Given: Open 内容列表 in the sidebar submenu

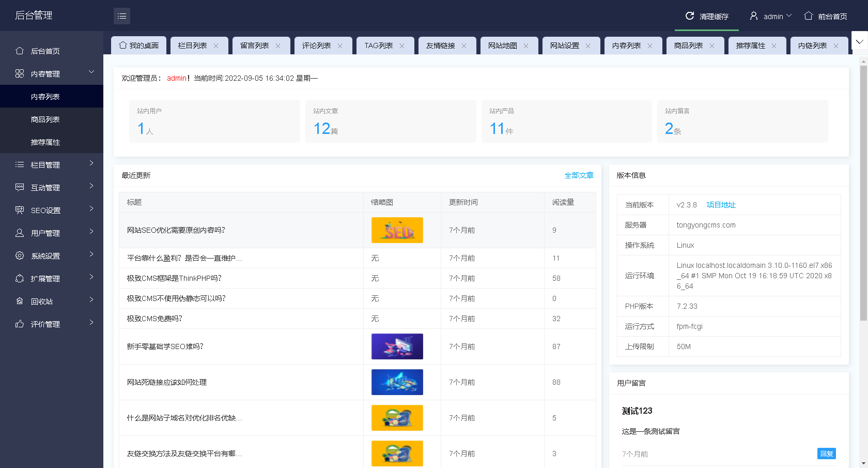Looking at the screenshot, I should coord(52,96).
